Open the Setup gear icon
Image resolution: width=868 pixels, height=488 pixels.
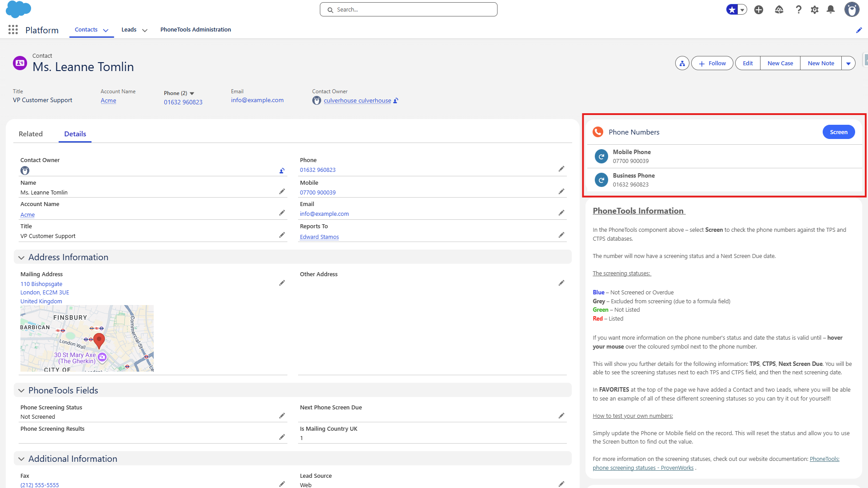(814, 9)
